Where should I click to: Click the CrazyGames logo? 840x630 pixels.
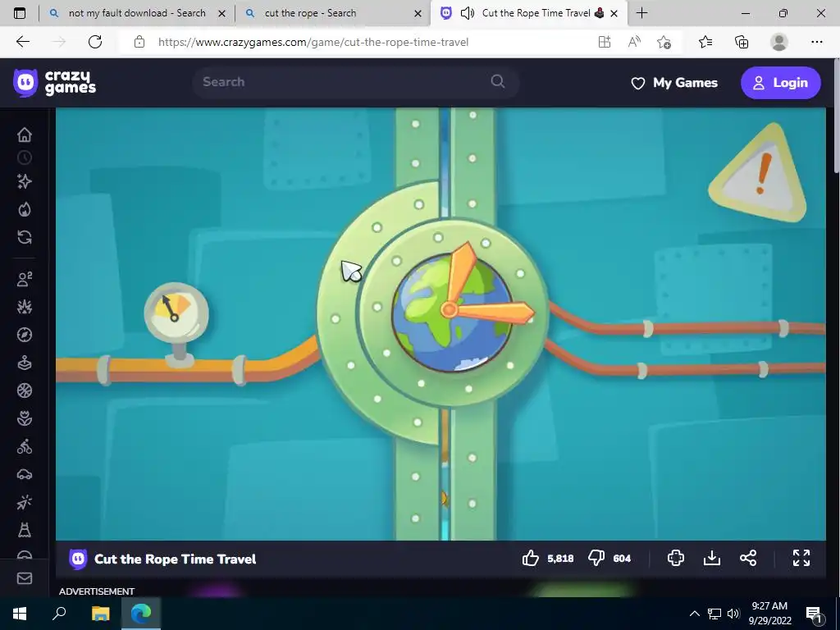[x=55, y=83]
